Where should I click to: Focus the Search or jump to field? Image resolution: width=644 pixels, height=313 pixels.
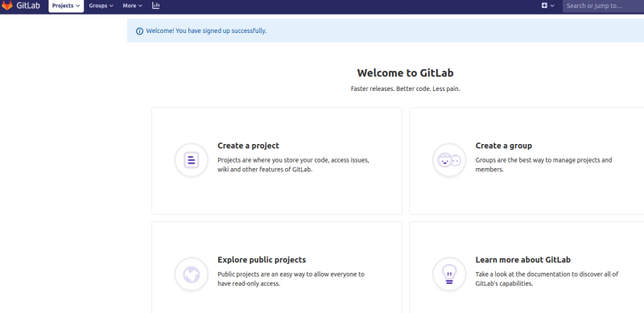coord(603,6)
